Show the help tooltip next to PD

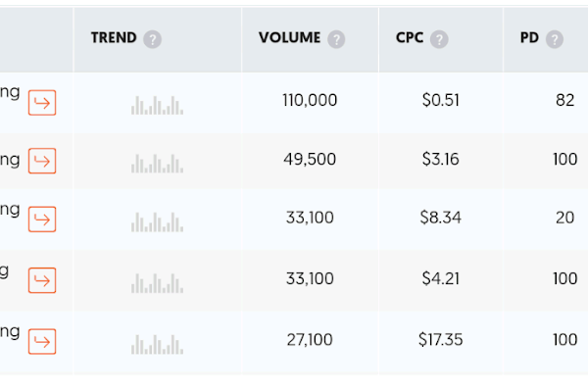click(x=555, y=39)
